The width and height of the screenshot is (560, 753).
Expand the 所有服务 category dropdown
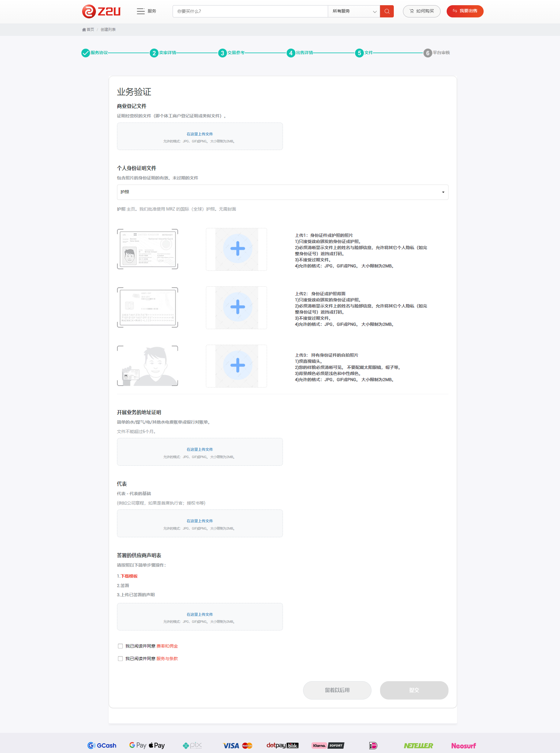coord(353,11)
